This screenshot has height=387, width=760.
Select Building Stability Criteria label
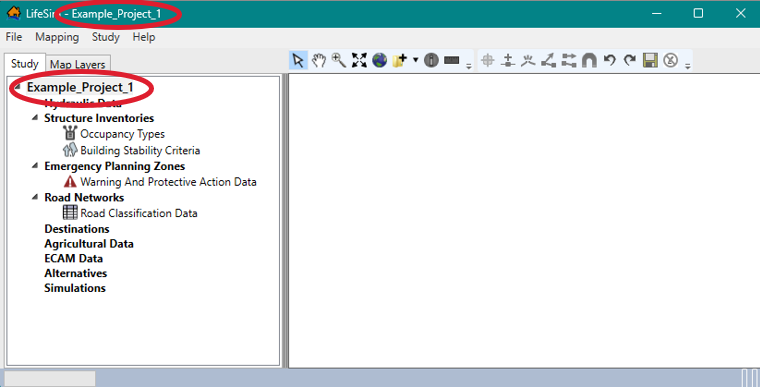pos(140,150)
